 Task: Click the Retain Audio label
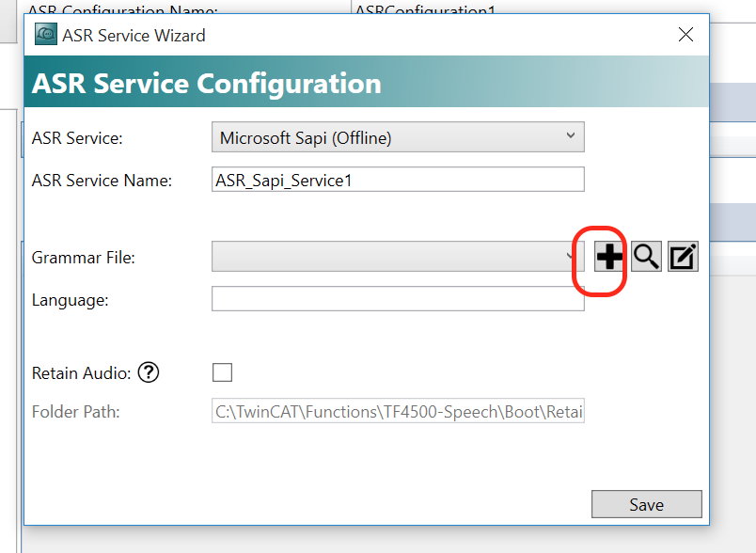pos(81,373)
